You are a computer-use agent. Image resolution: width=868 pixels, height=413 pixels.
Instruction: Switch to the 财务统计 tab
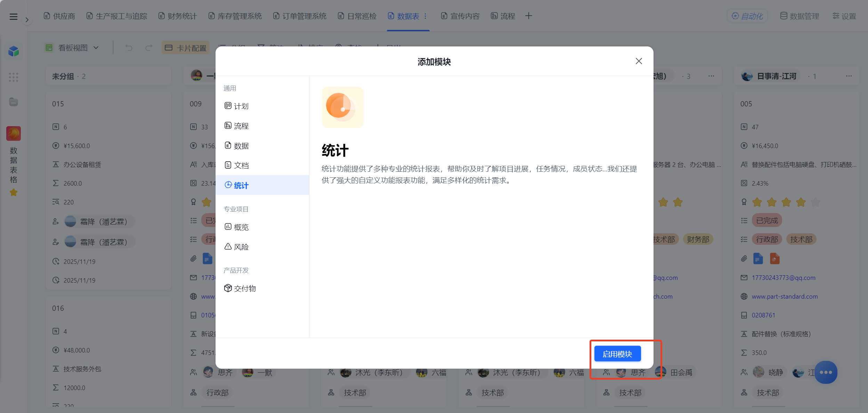point(178,16)
